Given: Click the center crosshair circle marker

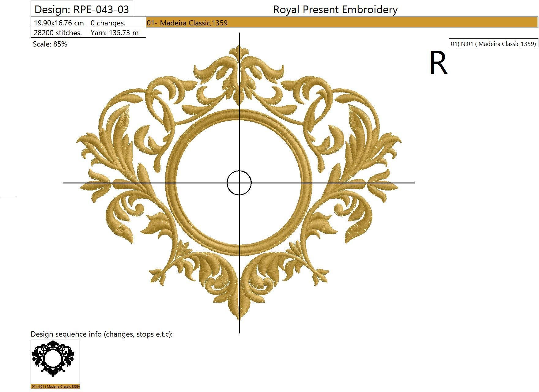Looking at the screenshot, I should 239,183.
